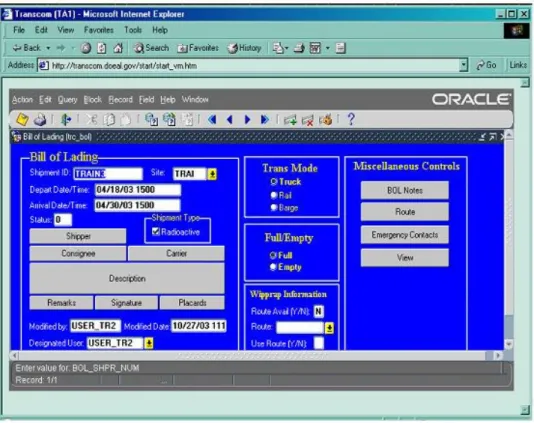Open the Oracle Field menu

click(x=146, y=100)
